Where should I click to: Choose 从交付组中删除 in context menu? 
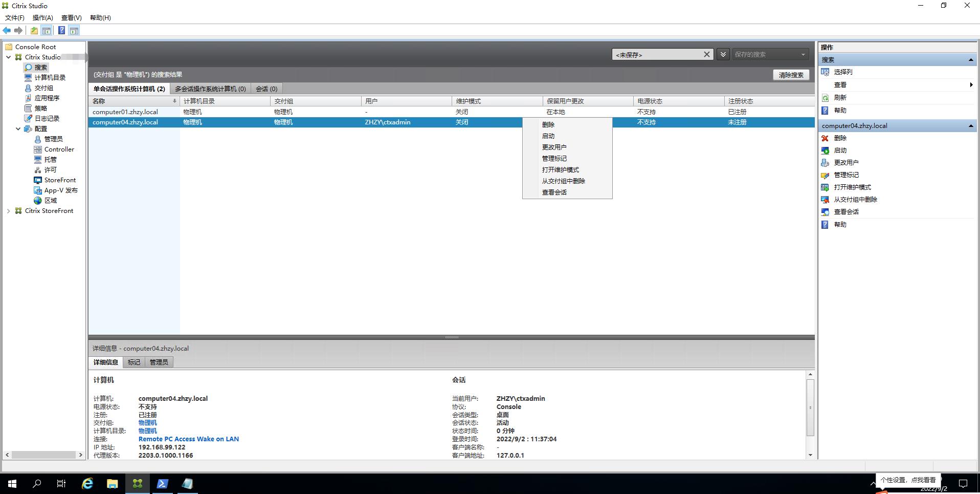click(567, 181)
